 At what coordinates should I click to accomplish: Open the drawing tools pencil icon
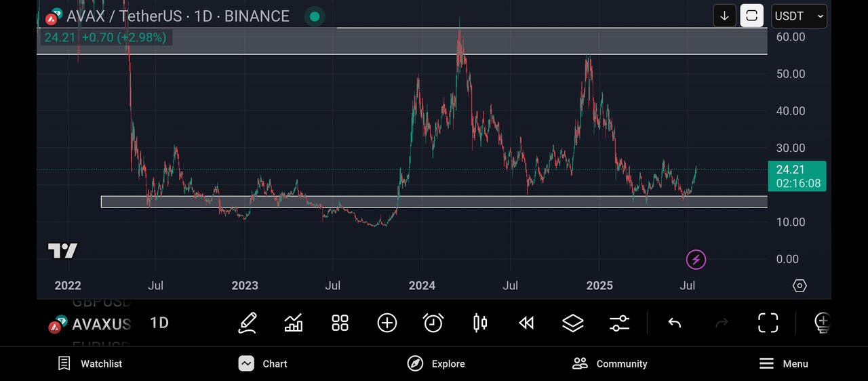point(248,323)
